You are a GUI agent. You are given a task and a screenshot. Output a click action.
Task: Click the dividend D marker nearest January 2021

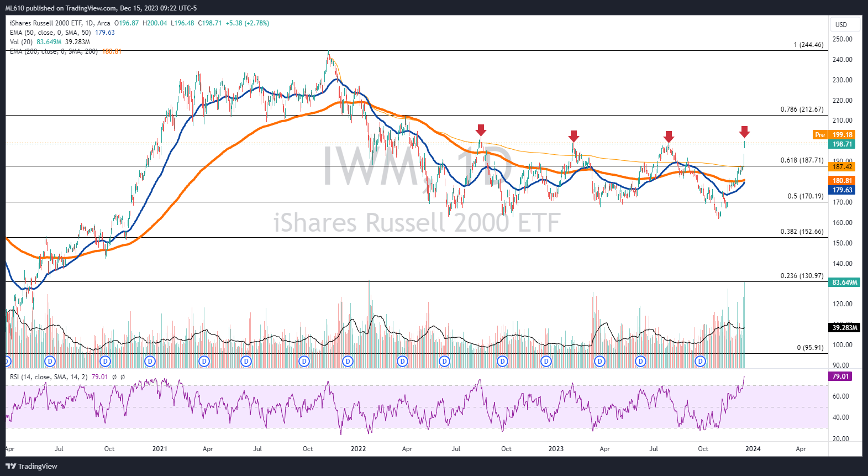click(150, 361)
